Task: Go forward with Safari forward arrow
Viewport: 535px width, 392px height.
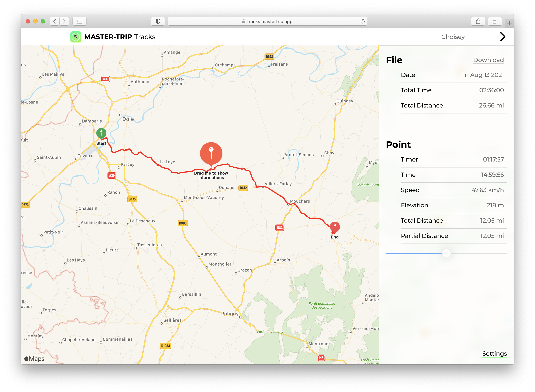Action: click(x=64, y=21)
